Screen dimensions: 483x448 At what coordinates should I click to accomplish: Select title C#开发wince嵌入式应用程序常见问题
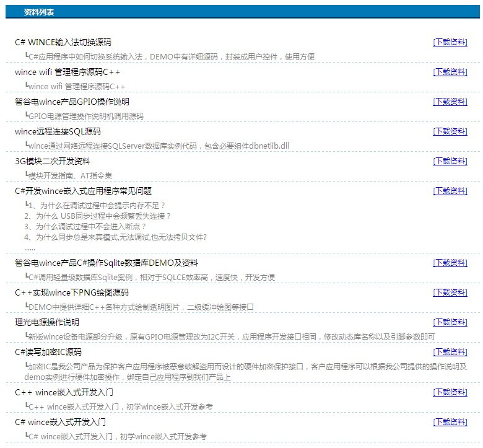(x=83, y=191)
